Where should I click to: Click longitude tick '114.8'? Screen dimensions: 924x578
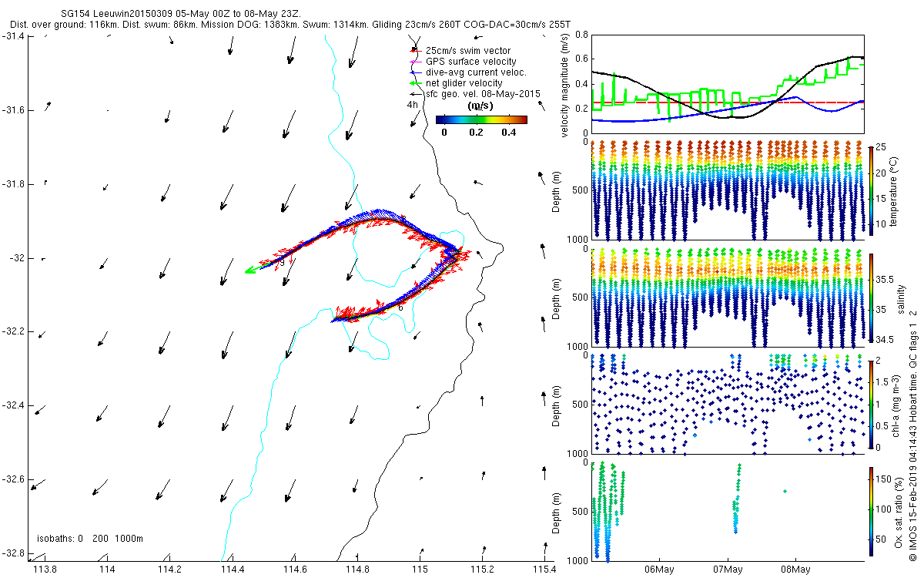tap(357, 570)
